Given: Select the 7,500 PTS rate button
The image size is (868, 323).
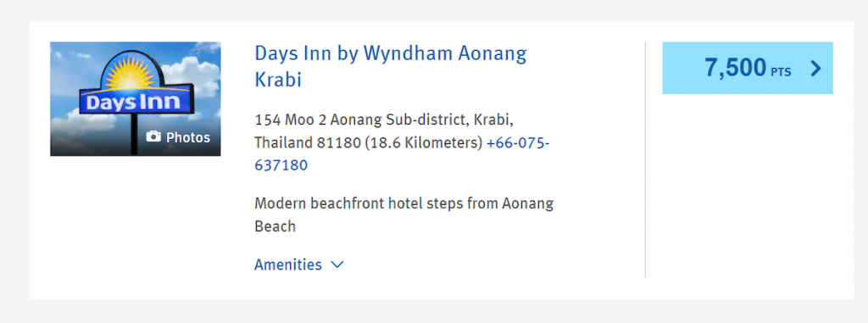Looking at the screenshot, I should tap(748, 68).
